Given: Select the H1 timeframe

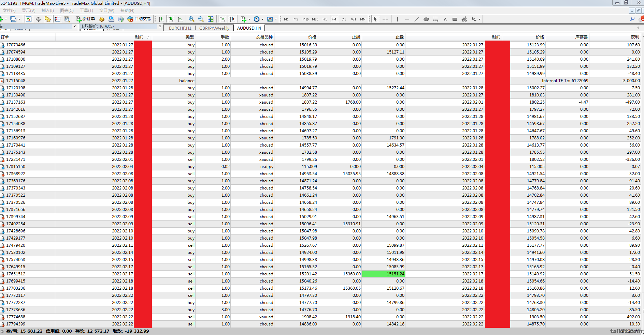Looking at the screenshot, I should coord(325,19).
